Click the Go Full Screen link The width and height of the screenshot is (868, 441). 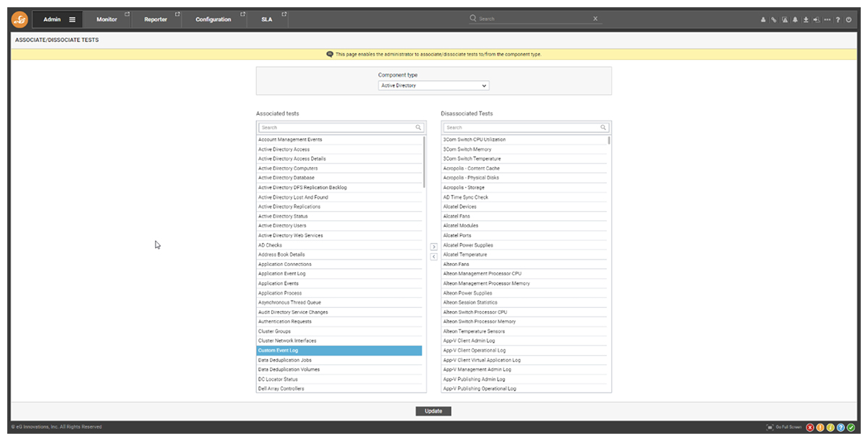788,427
